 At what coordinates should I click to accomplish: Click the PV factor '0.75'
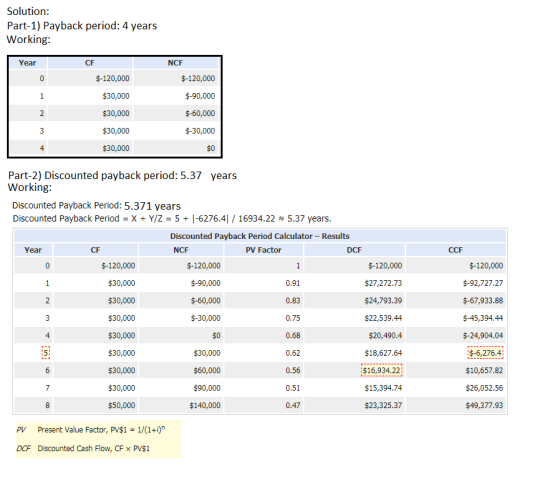292,318
